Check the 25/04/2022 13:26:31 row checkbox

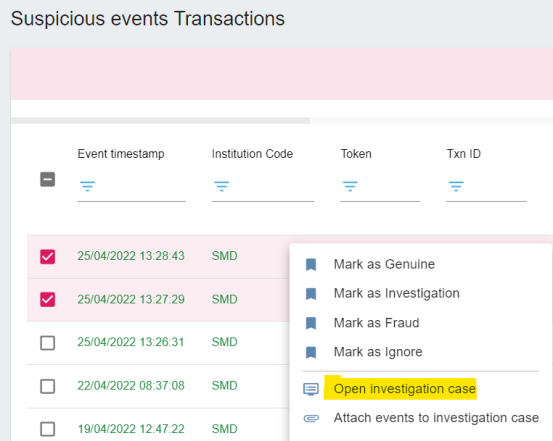48,343
